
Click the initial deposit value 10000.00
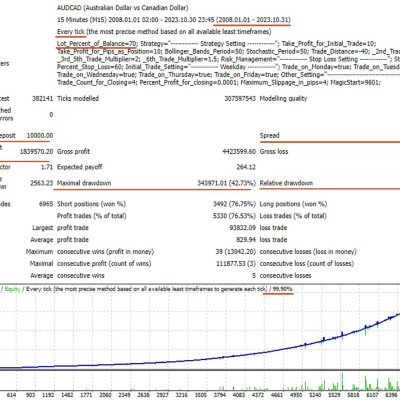click(x=40, y=135)
